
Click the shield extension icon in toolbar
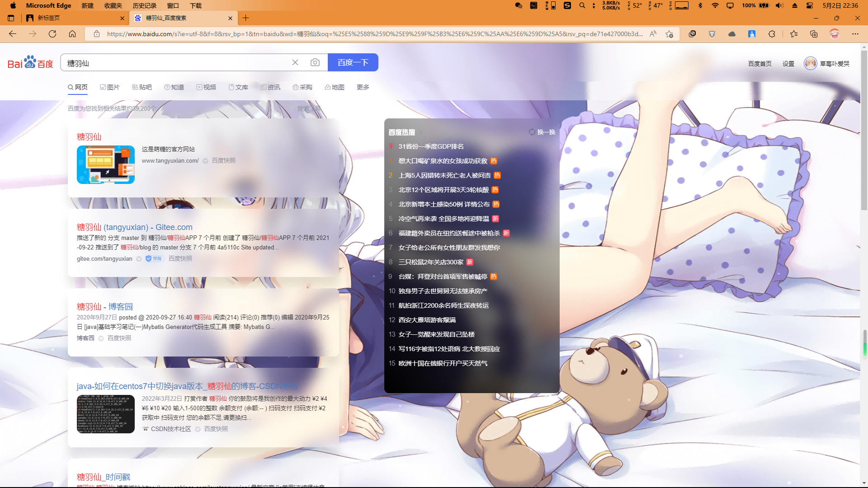(712, 34)
